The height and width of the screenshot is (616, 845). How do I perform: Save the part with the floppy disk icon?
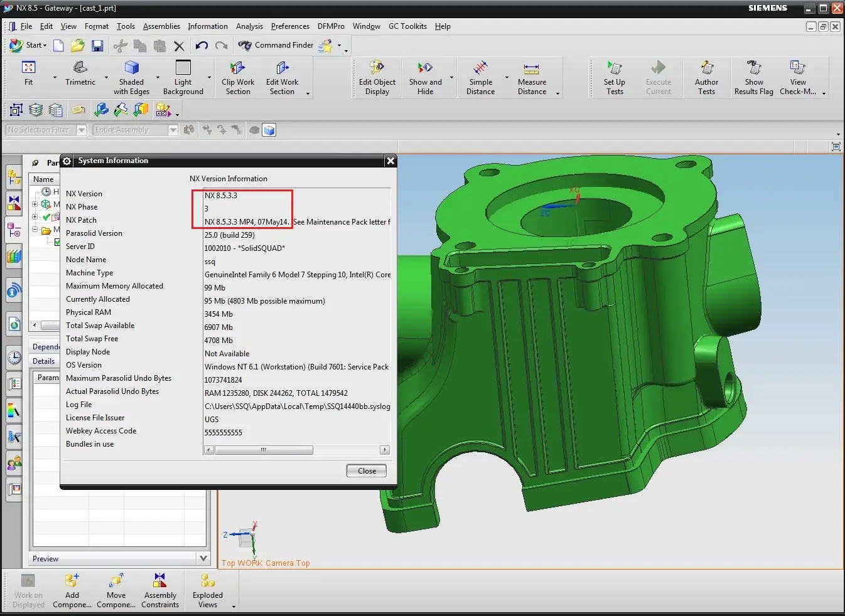pyautogui.click(x=97, y=45)
